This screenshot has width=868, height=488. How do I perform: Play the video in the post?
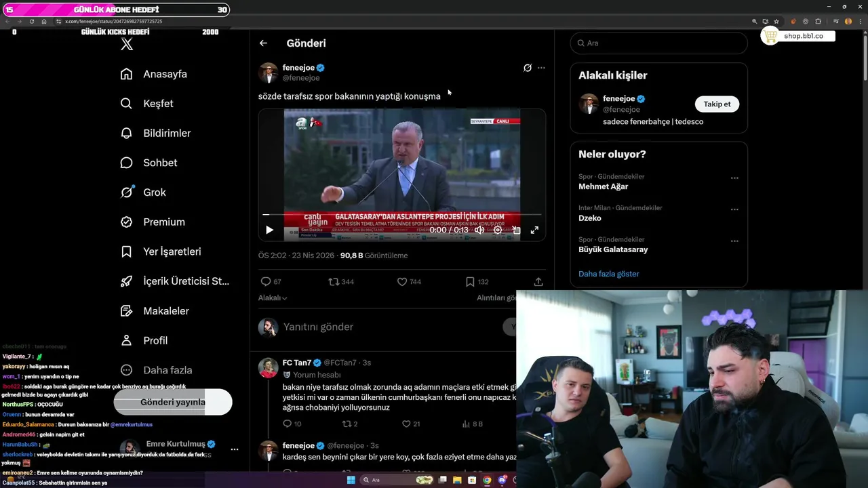point(269,230)
